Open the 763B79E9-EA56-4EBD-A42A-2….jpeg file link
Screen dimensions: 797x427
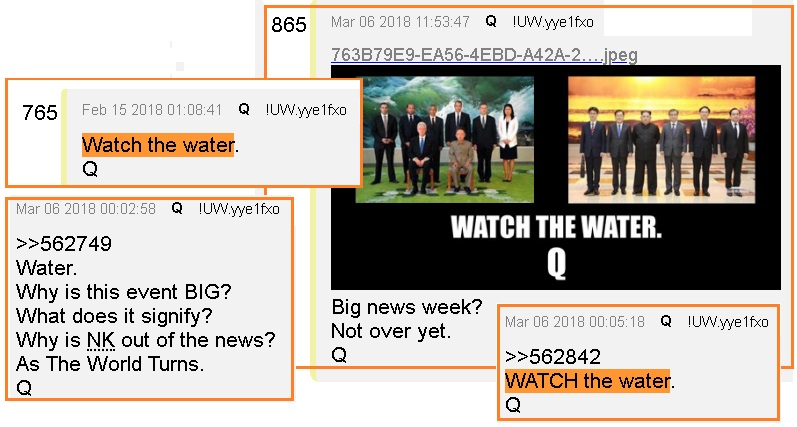coord(484,54)
